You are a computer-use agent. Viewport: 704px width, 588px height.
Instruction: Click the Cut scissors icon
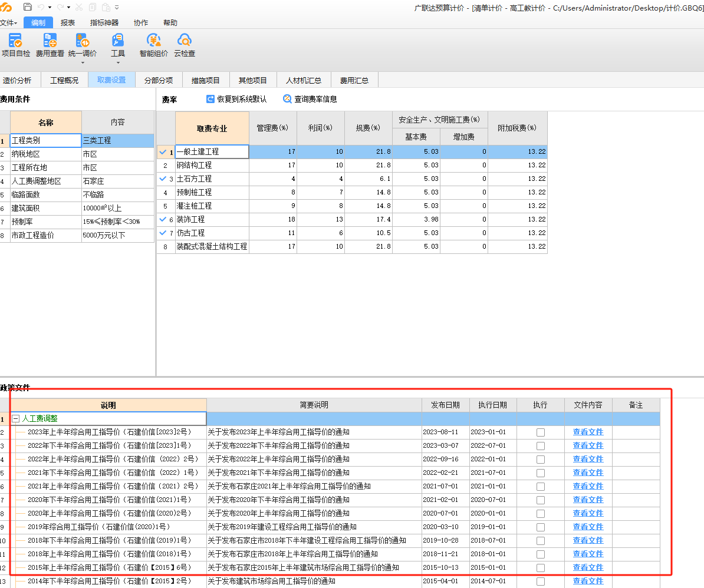click(x=79, y=7)
